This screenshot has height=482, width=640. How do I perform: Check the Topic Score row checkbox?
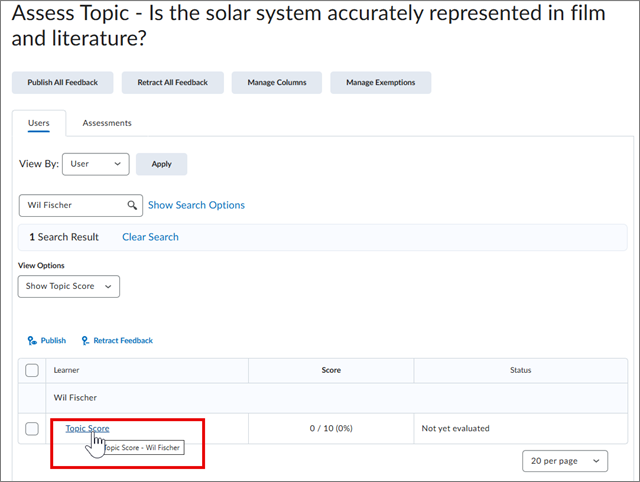click(x=32, y=429)
